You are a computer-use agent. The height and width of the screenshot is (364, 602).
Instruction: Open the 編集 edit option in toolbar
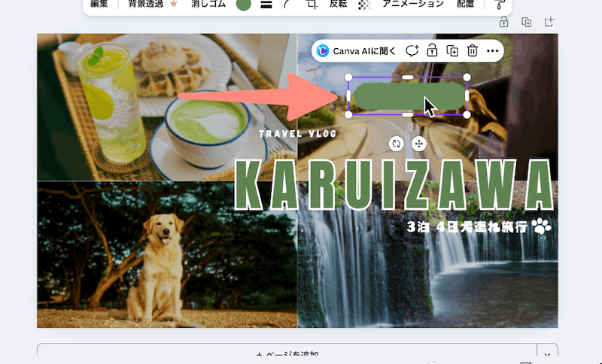click(x=99, y=5)
